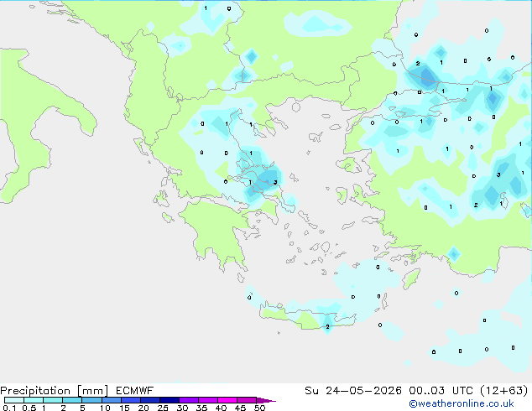The image size is (532, 411).
Task: Select the 2–5 mm legend color box
Action: tap(72, 400)
